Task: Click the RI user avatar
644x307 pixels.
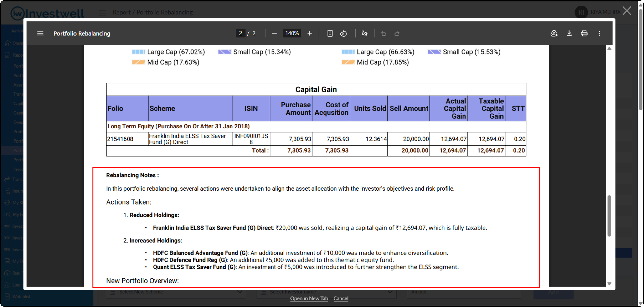Action: [x=581, y=12]
